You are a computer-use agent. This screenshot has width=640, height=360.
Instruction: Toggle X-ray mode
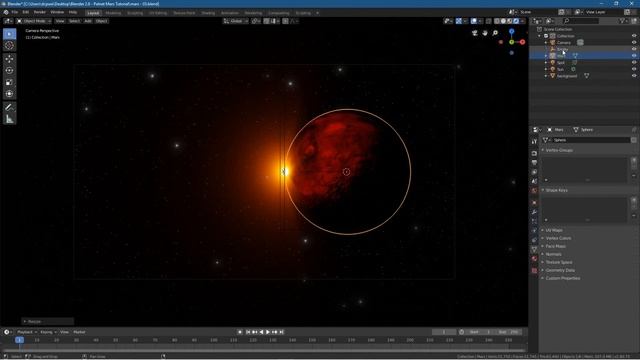(x=489, y=21)
